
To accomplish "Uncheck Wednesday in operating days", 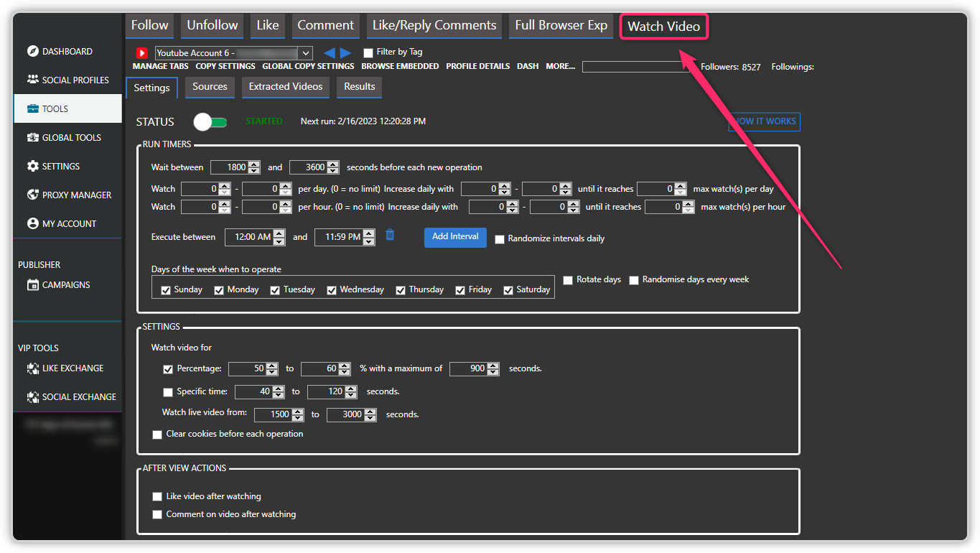I will tap(332, 289).
